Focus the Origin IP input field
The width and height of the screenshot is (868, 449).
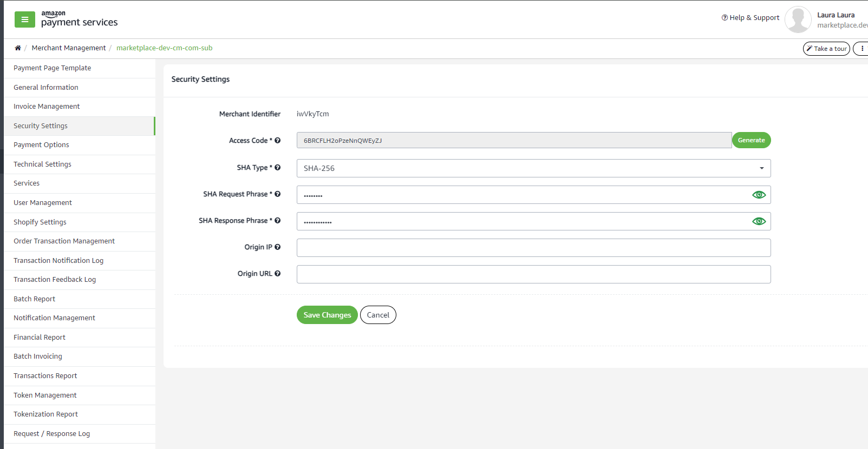[533, 248]
